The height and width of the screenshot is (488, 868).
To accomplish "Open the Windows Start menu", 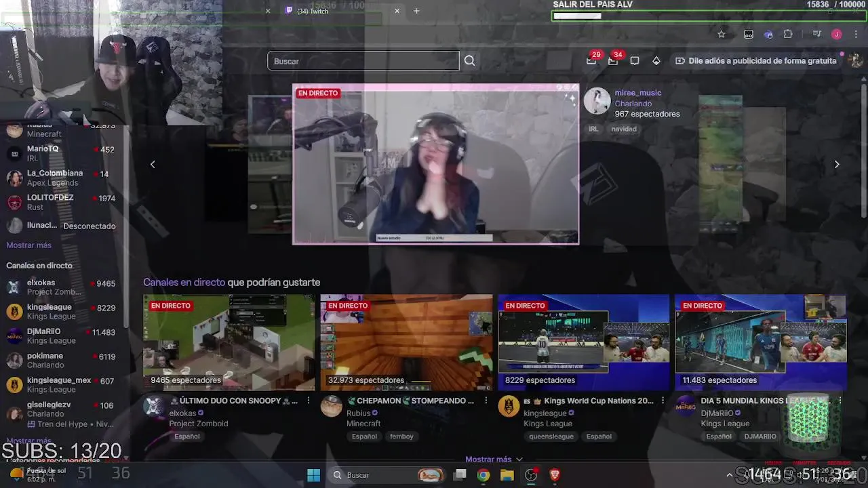I will pyautogui.click(x=313, y=475).
